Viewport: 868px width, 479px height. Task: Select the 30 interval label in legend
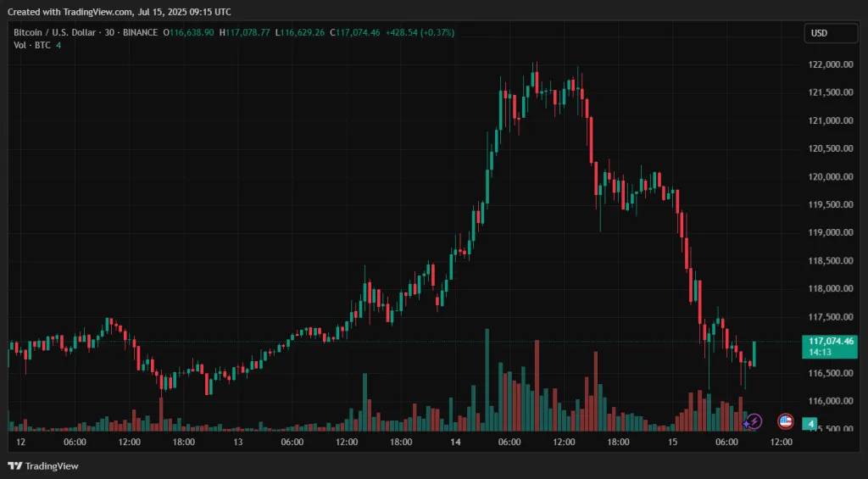(x=109, y=32)
